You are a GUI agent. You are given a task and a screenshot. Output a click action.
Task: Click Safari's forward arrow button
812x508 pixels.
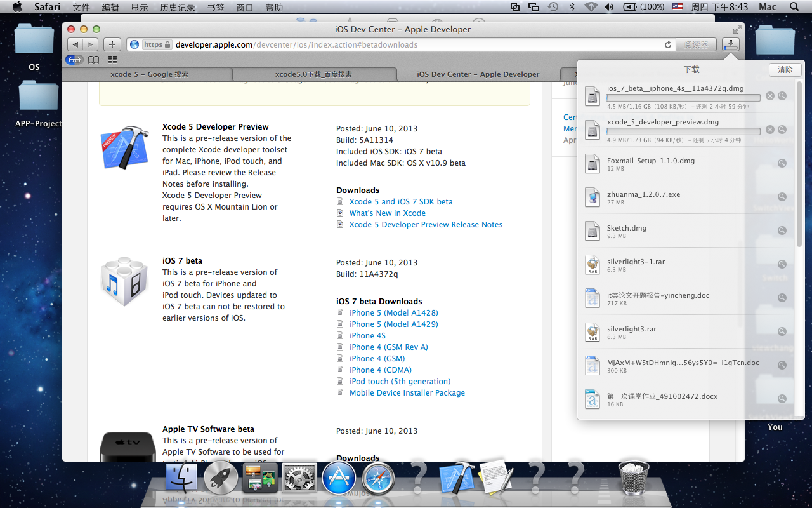pos(91,44)
